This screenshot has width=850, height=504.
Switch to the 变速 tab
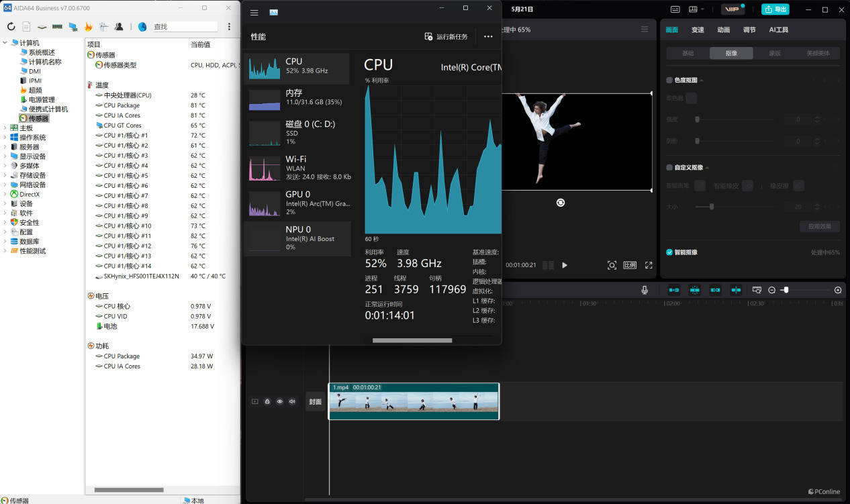tap(698, 30)
